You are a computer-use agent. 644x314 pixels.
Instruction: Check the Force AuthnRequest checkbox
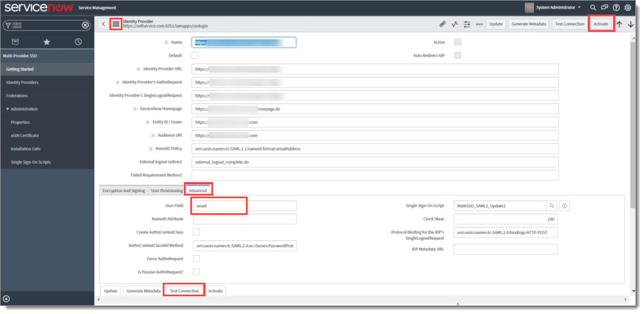196,259
